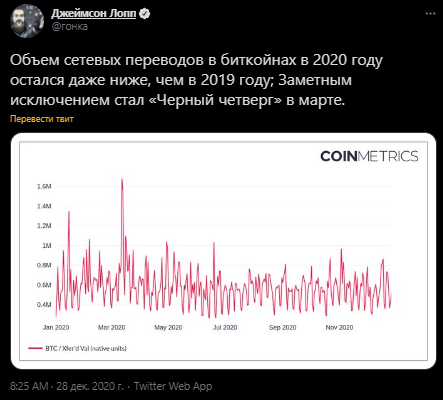Click the 1.6M y-axis label
The image size is (443, 400).
click(44, 186)
